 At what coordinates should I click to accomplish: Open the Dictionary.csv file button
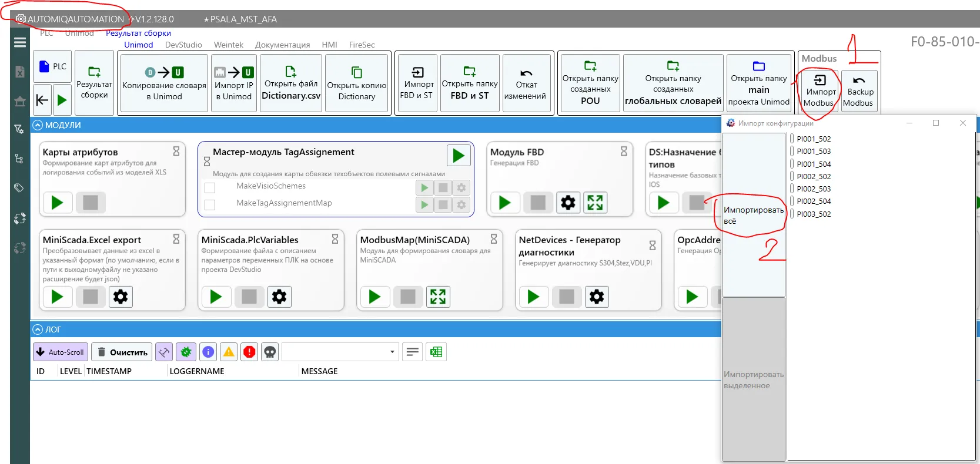point(291,83)
